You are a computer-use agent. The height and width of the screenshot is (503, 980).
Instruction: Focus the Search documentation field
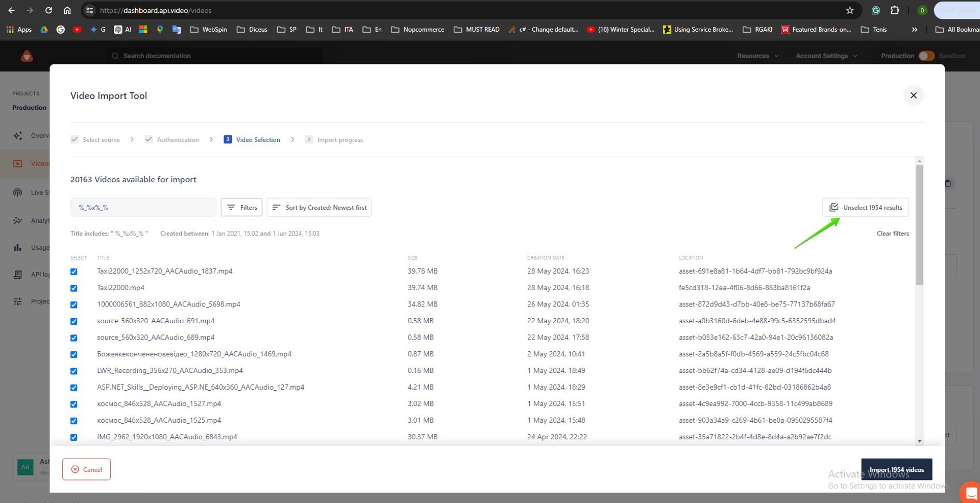click(x=214, y=56)
